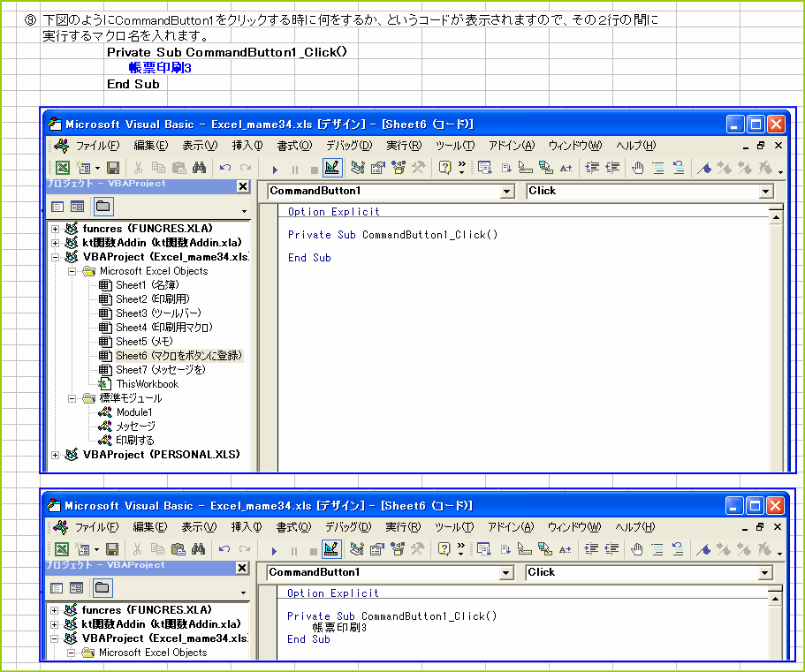
Task: Toggle Folders button in upper project pane
Action: point(103,207)
